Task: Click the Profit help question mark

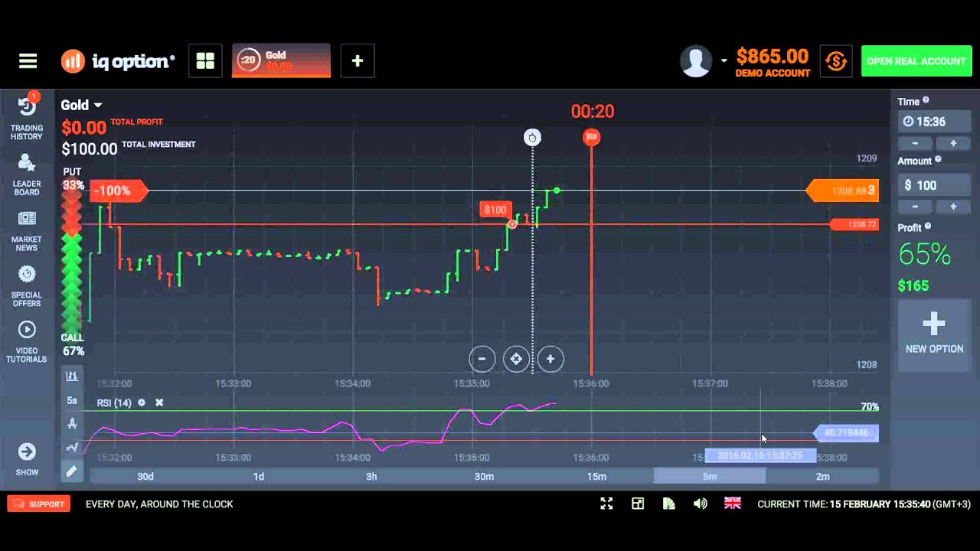Action: [x=928, y=227]
